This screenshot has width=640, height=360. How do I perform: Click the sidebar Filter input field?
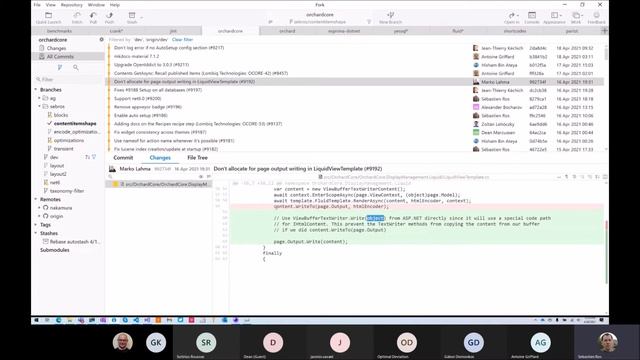click(68, 79)
